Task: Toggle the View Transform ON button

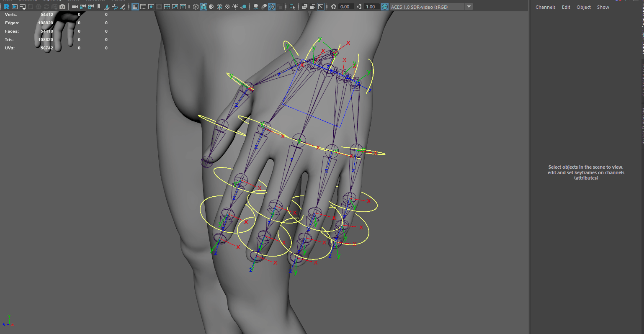Action: click(385, 7)
